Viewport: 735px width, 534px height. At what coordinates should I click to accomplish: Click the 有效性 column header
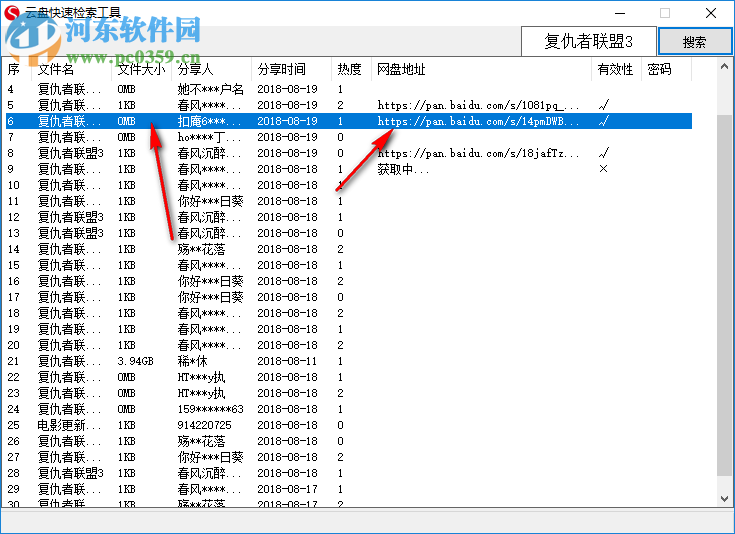click(x=616, y=69)
